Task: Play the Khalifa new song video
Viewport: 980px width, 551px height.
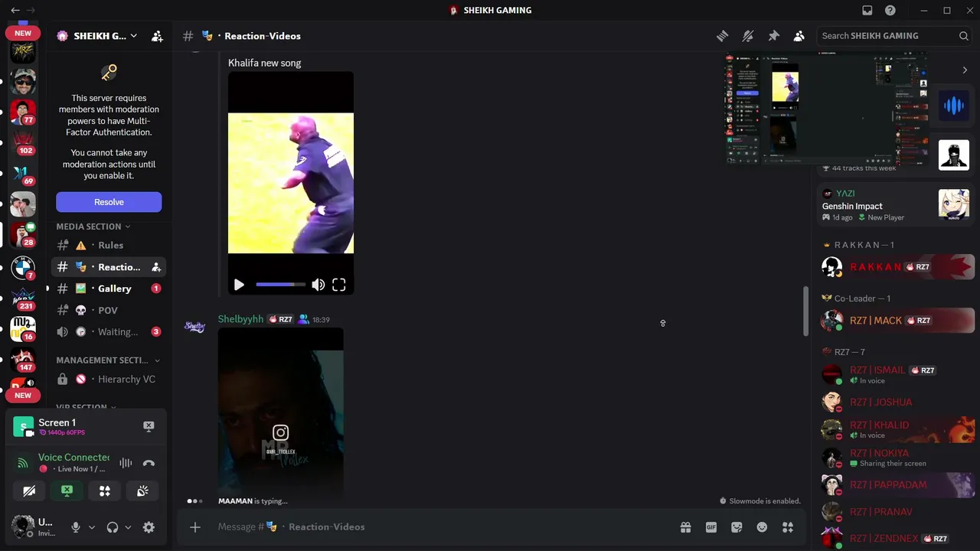Action: (239, 285)
